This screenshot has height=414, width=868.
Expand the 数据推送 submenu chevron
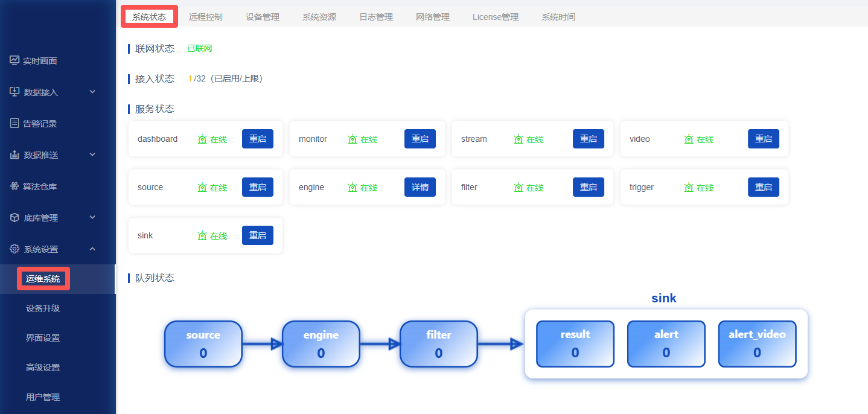click(92, 154)
